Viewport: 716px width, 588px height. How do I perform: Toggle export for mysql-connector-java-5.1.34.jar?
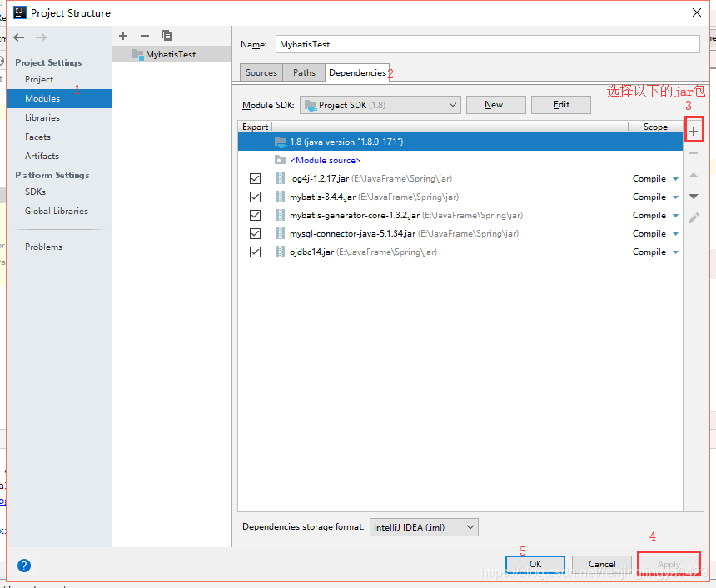click(x=255, y=233)
